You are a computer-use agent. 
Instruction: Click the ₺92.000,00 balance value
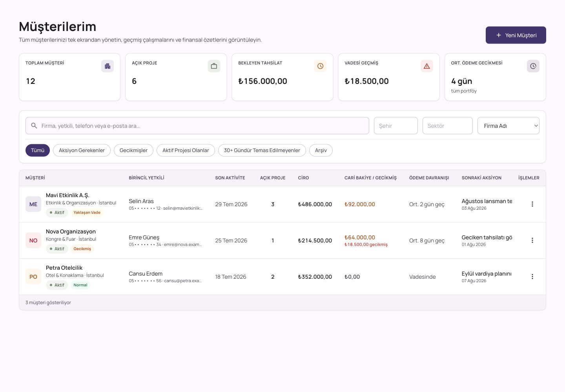[x=360, y=204]
